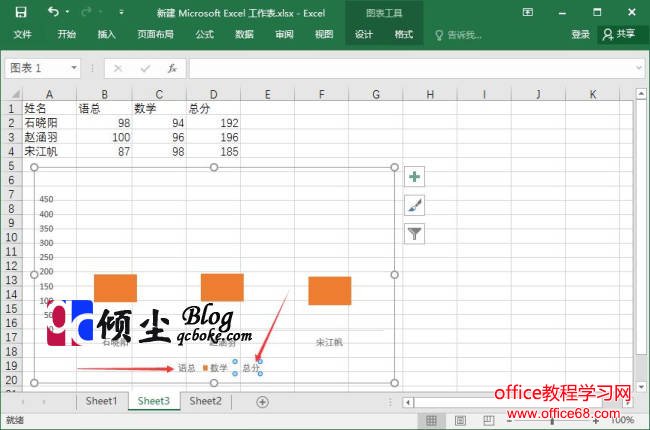Select column H header
Viewport: 650px width, 430px height.
click(x=430, y=94)
